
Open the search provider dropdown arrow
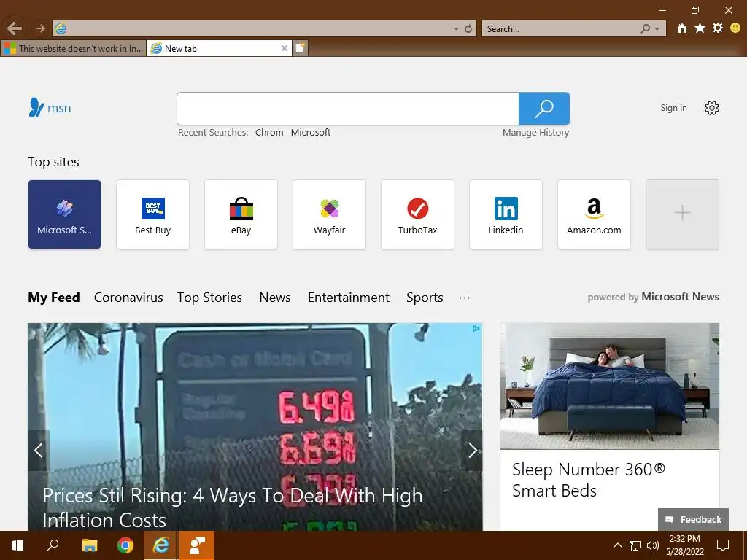point(657,28)
